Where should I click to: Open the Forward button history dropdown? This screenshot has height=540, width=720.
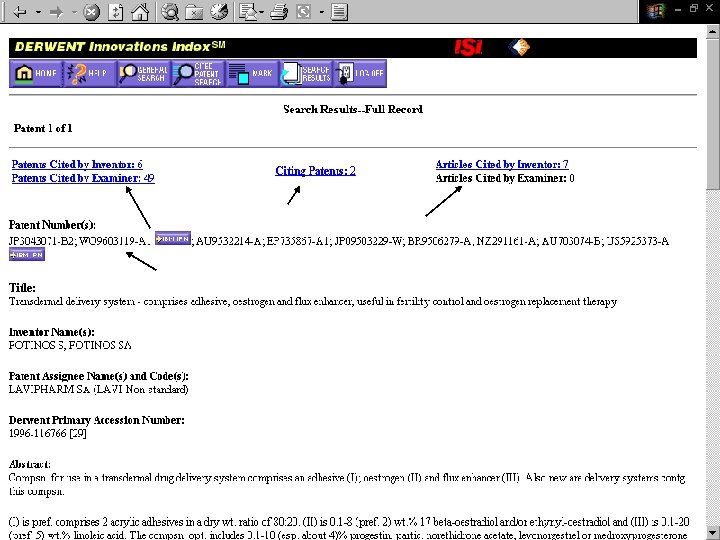[74, 12]
